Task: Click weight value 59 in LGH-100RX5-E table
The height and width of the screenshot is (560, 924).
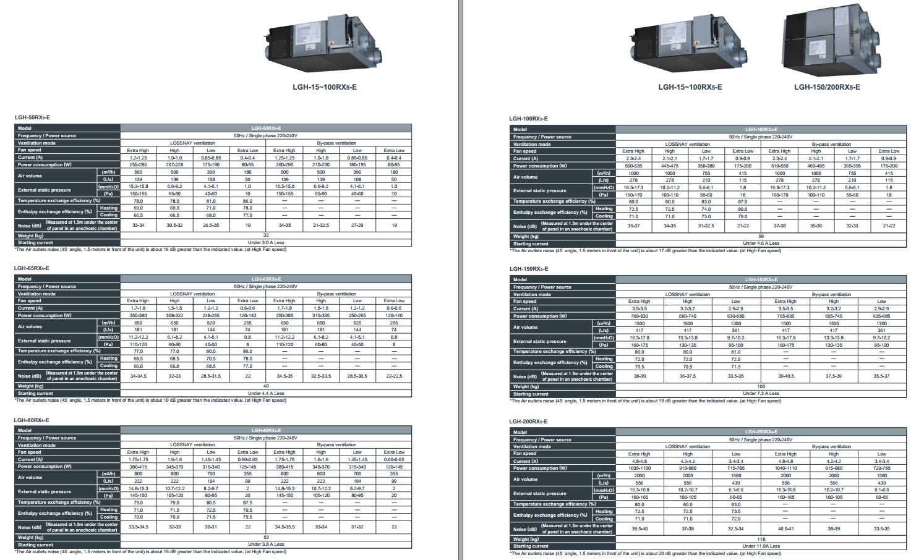Action: click(x=761, y=236)
